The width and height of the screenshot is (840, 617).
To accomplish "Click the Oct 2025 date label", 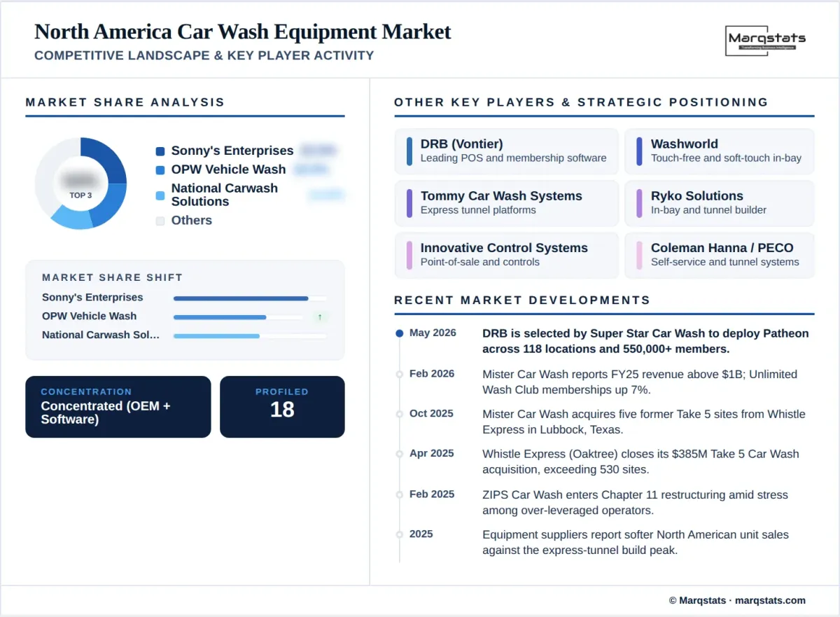I will pos(431,413).
